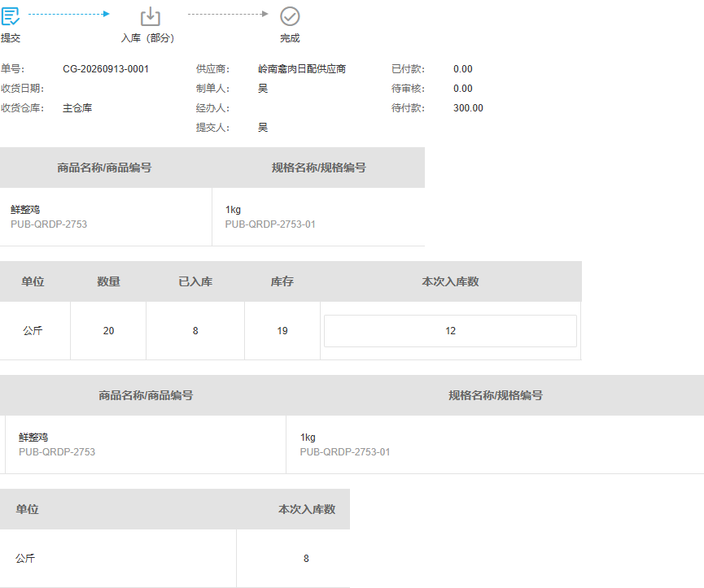Screen dimensions: 704x588
Task: Click the 库存 column header
Action: coord(282,281)
